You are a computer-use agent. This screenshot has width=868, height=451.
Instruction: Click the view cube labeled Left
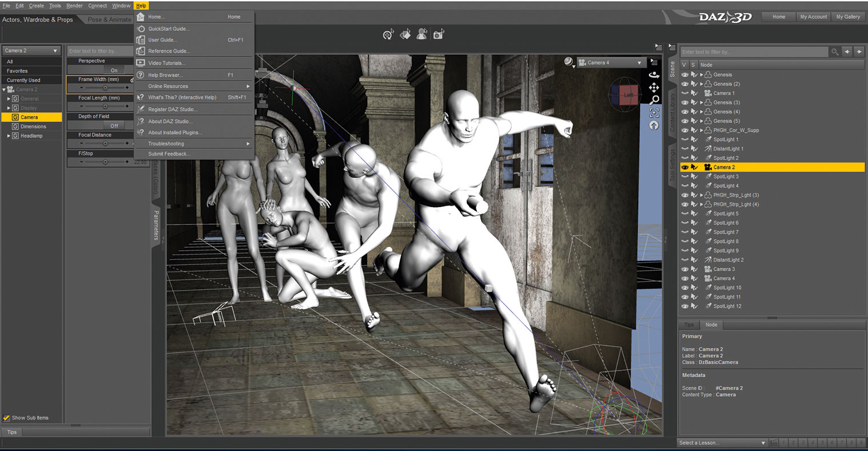point(628,95)
